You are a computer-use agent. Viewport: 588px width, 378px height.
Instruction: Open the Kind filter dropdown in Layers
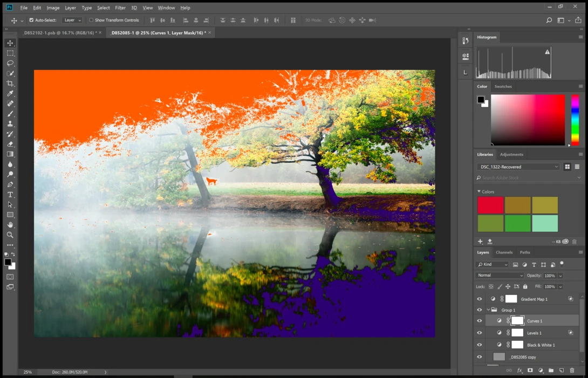[x=493, y=264]
